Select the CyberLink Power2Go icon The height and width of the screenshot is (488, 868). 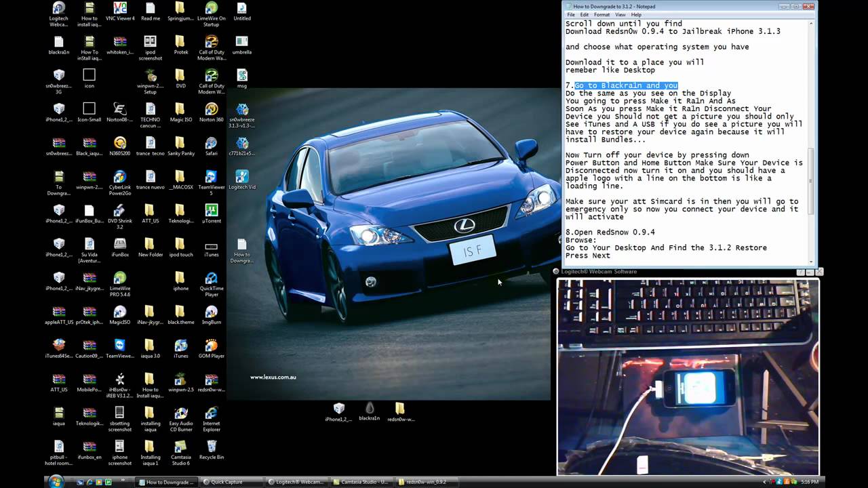(120, 183)
